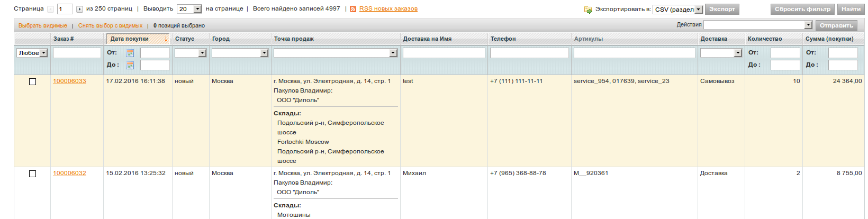Image resolution: width=868 pixels, height=219 pixels.
Task: Click the Мотошины warehouse text
Action: [x=294, y=215]
